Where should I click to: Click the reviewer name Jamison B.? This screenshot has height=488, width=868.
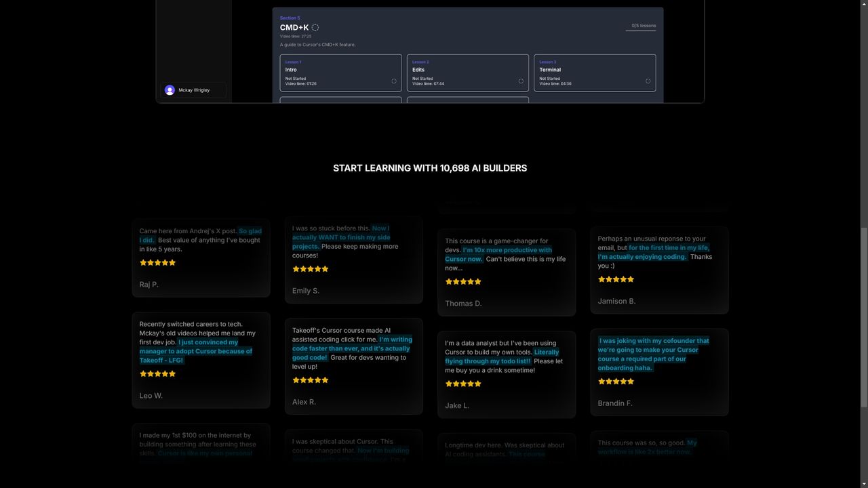click(x=616, y=301)
